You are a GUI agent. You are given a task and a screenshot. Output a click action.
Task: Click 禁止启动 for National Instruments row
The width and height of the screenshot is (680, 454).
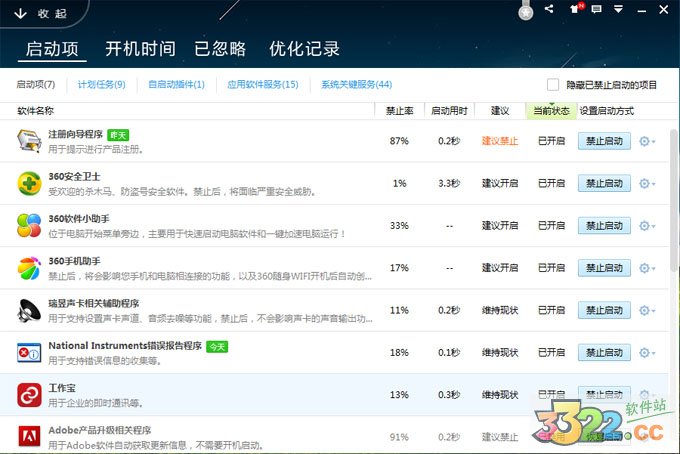click(604, 353)
